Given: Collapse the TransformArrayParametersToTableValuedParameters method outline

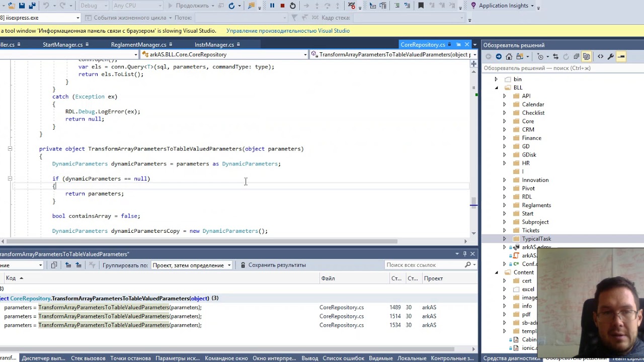Looking at the screenshot, I should [x=10, y=149].
